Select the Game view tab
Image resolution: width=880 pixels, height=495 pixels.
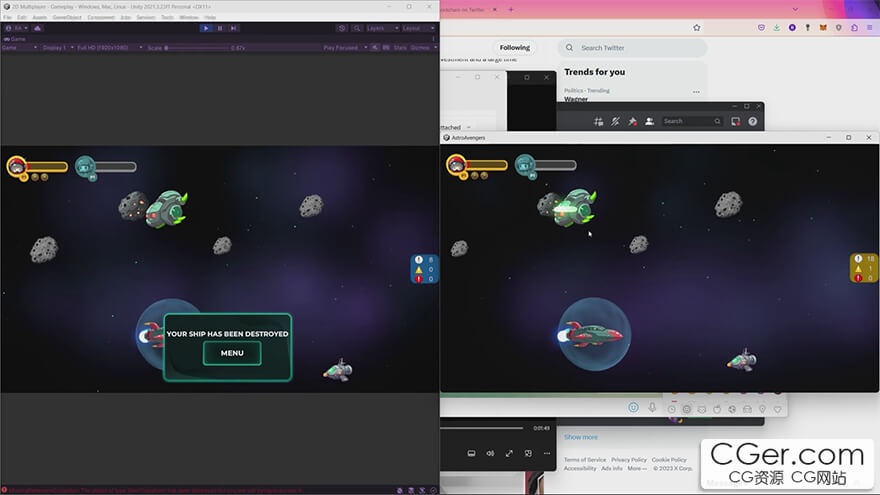(15, 39)
